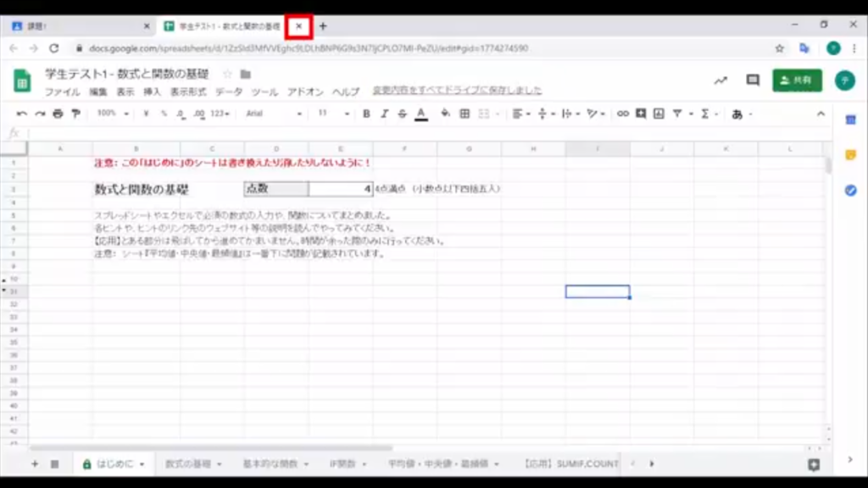Open the 123 number format dropdown

[x=220, y=114]
